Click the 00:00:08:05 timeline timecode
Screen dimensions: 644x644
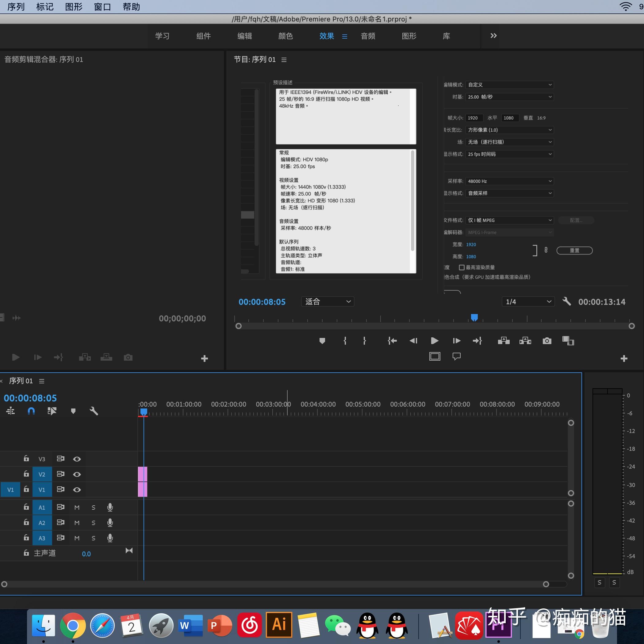[x=30, y=398]
